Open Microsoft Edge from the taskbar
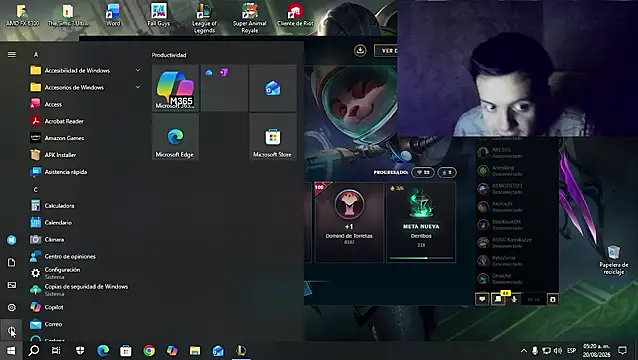This screenshot has height=360, width=638. coord(103,350)
